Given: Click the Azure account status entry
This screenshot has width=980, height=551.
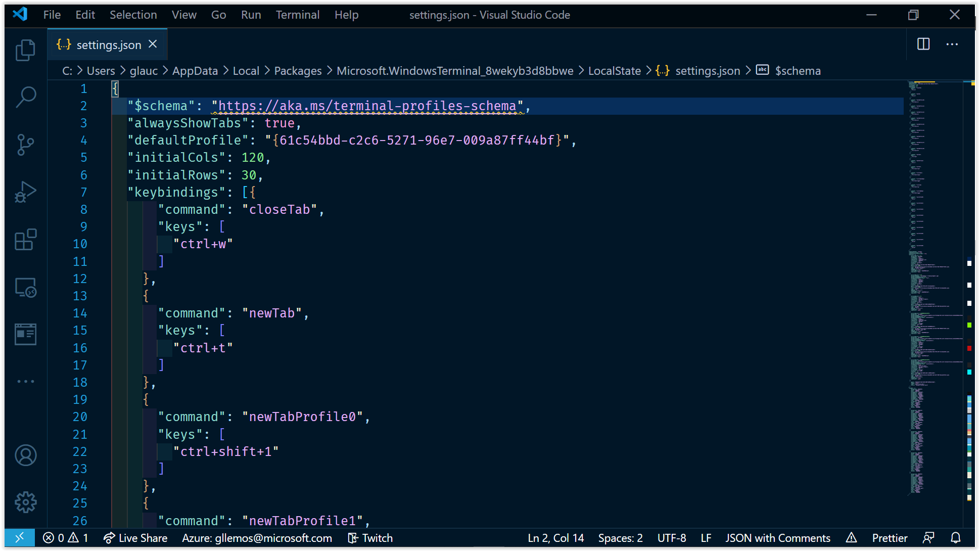Looking at the screenshot, I should point(257,538).
